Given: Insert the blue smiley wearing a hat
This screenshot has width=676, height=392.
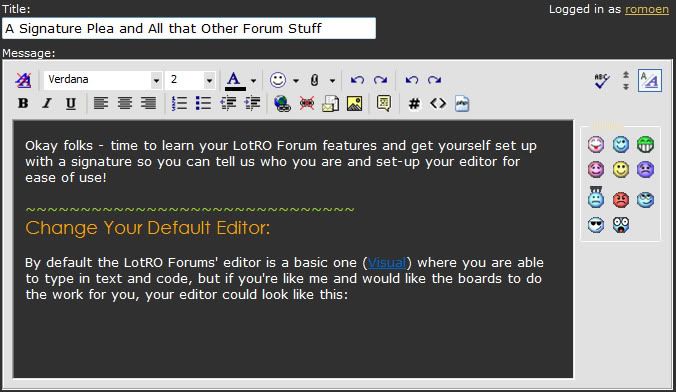Looking at the screenshot, I should click(x=596, y=198).
